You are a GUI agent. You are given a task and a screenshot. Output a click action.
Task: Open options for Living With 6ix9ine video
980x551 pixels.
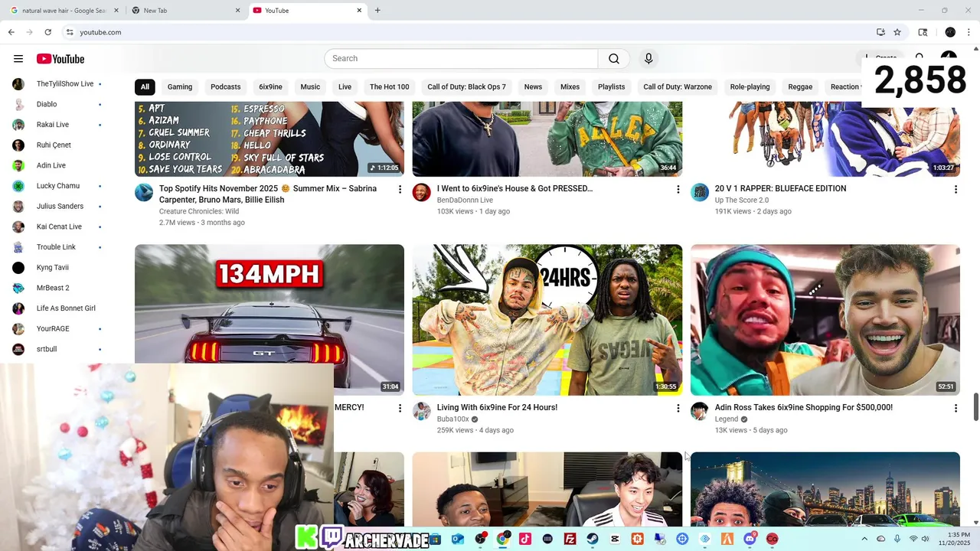click(x=678, y=409)
